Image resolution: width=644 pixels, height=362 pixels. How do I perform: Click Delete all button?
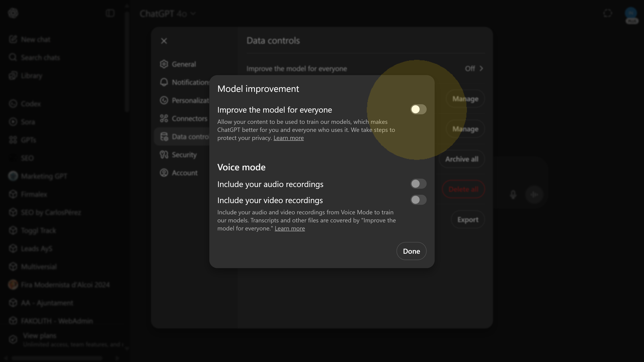point(463,189)
